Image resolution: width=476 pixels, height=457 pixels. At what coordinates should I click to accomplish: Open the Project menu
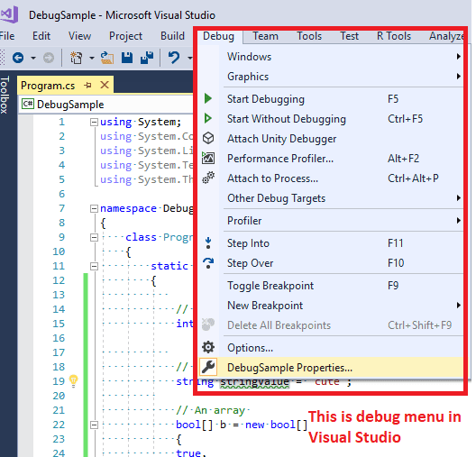[125, 36]
